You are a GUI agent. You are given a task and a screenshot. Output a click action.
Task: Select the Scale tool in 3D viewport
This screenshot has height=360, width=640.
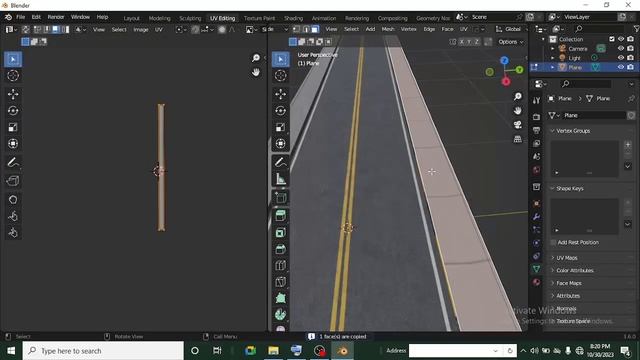click(x=280, y=127)
